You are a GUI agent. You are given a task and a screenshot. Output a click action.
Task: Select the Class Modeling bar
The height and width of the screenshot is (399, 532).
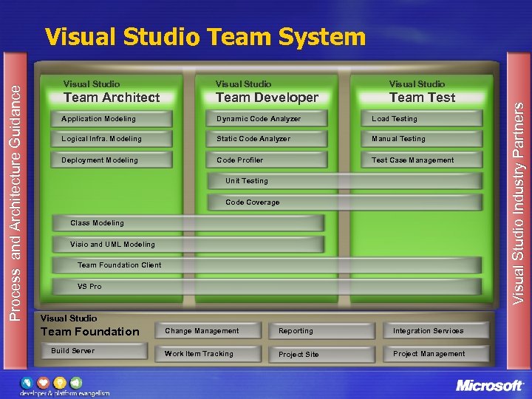pyautogui.click(x=188, y=223)
